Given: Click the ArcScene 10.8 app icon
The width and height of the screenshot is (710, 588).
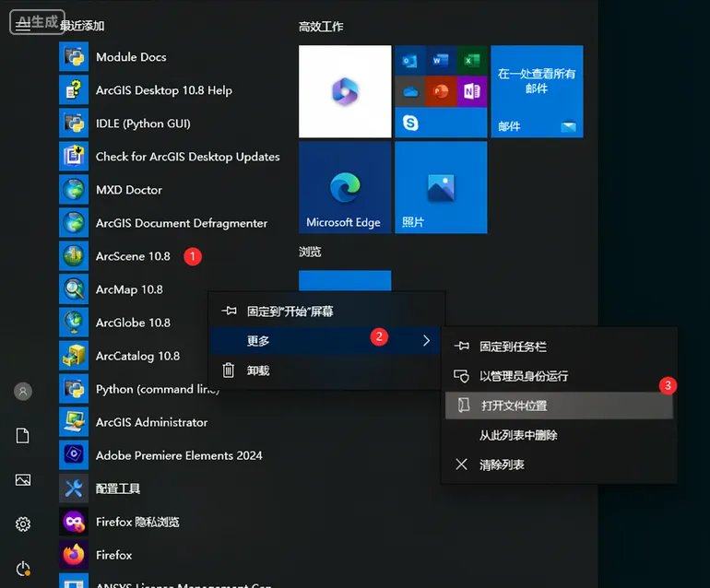Looking at the screenshot, I should 74,255.
